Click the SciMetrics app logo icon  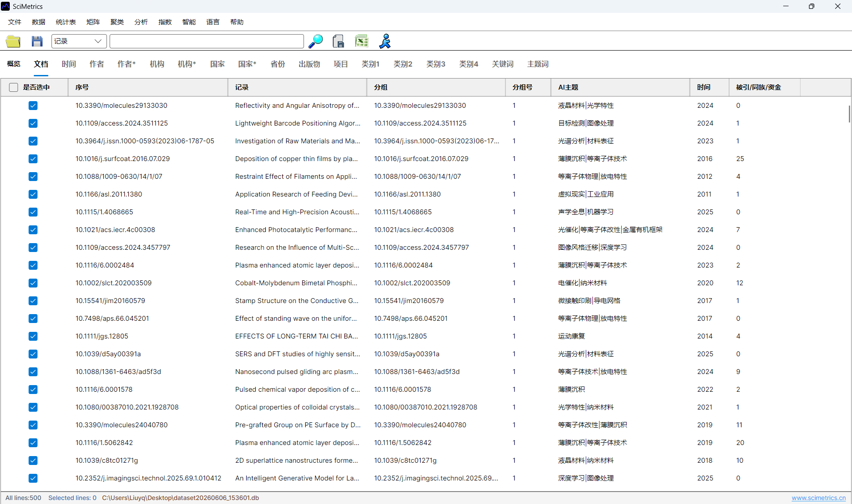pyautogui.click(x=5, y=6)
